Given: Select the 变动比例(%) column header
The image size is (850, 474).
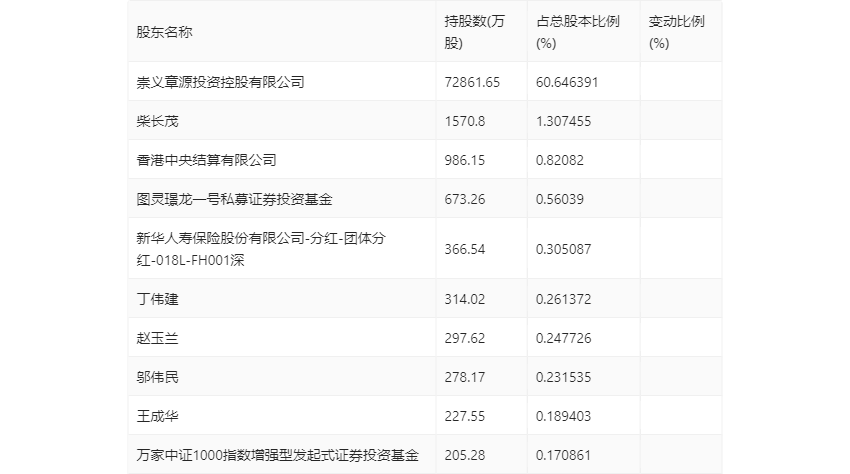Looking at the screenshot, I should coord(677,32).
